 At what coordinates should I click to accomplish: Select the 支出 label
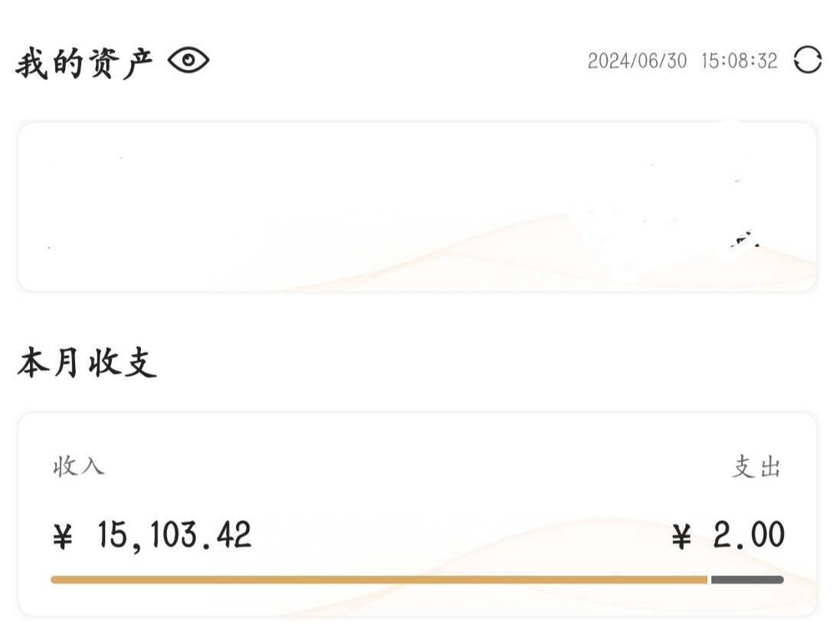click(756, 466)
